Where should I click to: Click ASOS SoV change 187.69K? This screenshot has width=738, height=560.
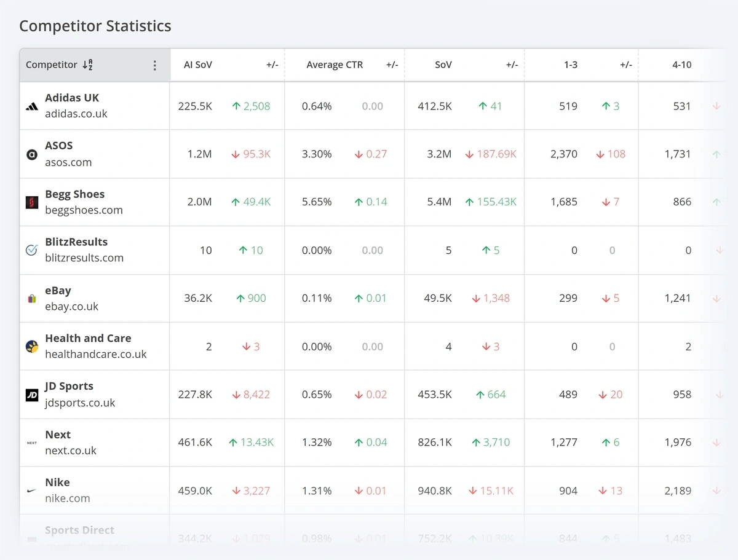point(491,154)
